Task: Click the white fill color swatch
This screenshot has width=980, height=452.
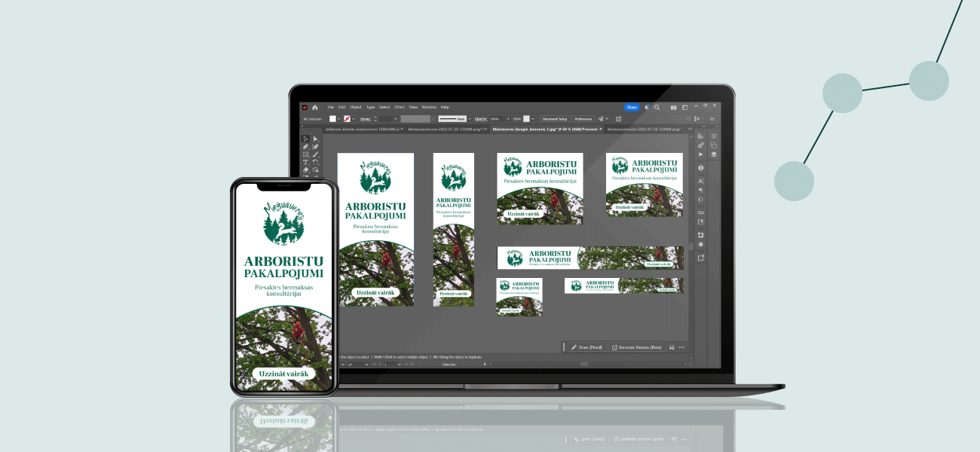Action: 332,119
